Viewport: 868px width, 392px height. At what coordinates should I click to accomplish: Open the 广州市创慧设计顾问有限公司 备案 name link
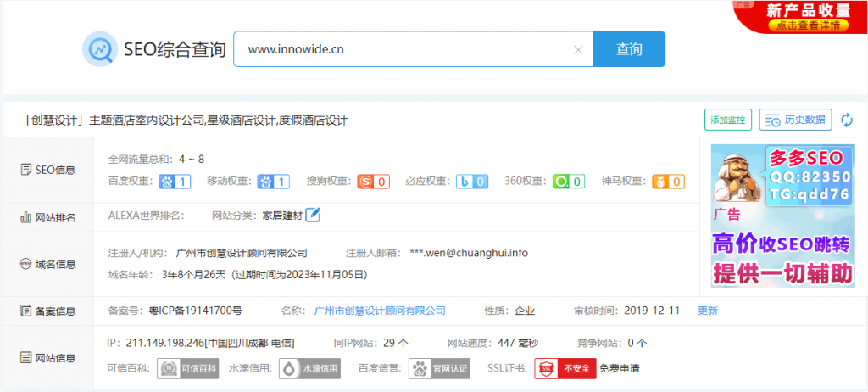[380, 311]
